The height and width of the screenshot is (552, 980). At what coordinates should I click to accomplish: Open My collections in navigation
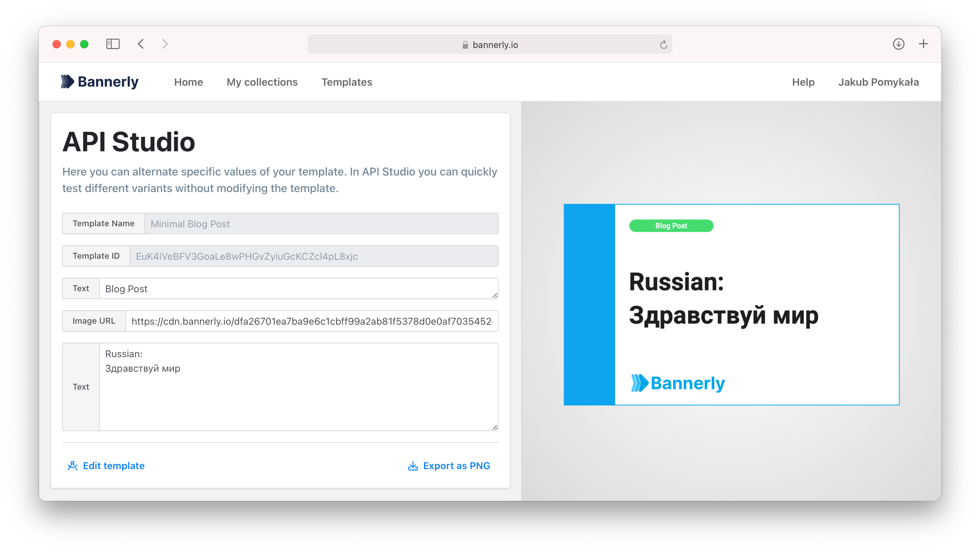(262, 82)
